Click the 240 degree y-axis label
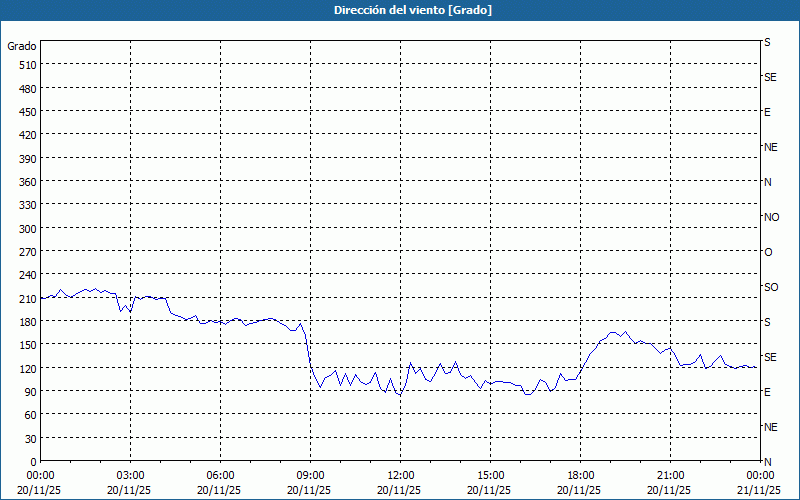 27,275
